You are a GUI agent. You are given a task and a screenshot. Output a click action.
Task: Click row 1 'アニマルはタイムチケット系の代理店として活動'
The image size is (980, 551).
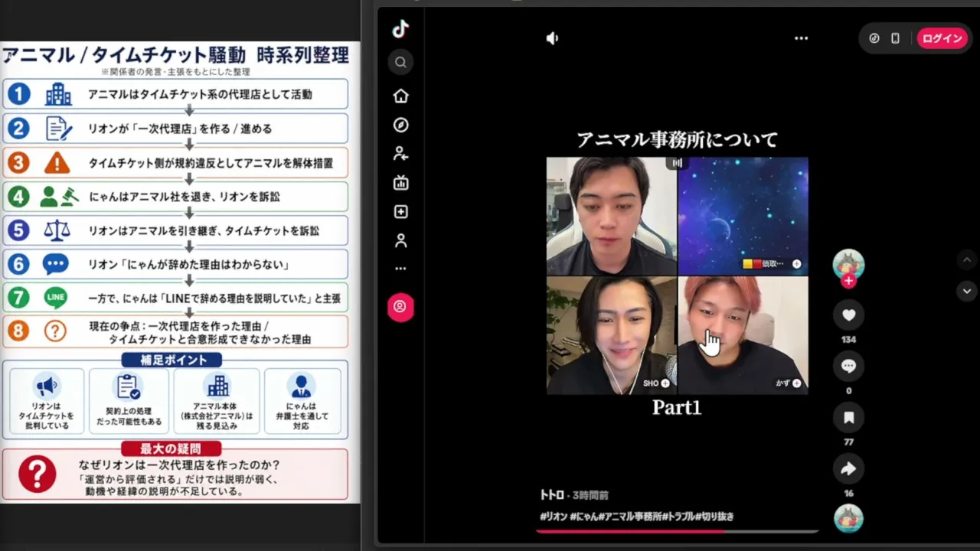tap(175, 94)
